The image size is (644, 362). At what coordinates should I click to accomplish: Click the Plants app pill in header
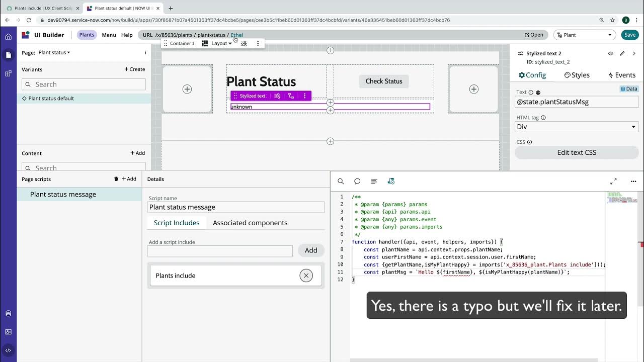87,35
